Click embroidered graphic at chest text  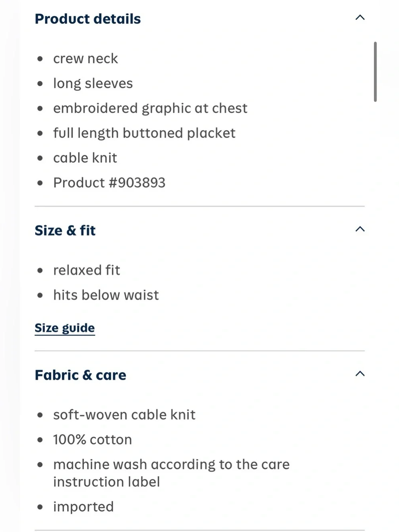coord(150,109)
